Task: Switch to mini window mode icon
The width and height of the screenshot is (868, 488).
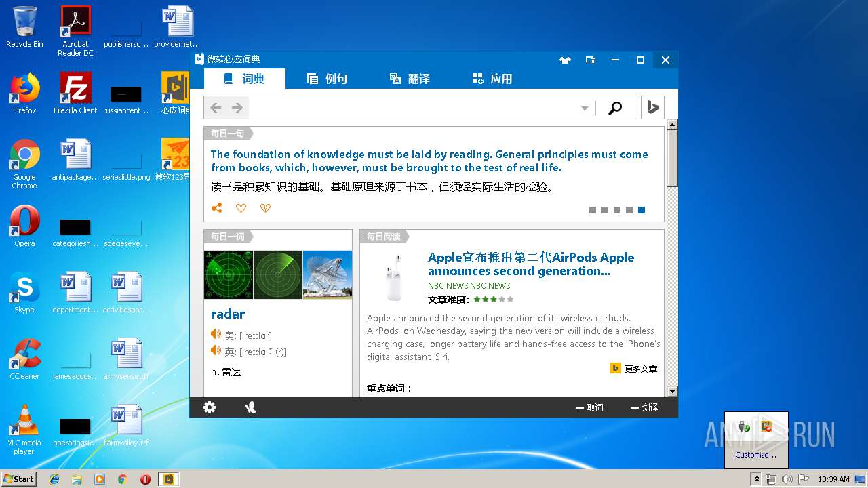Action: point(591,60)
